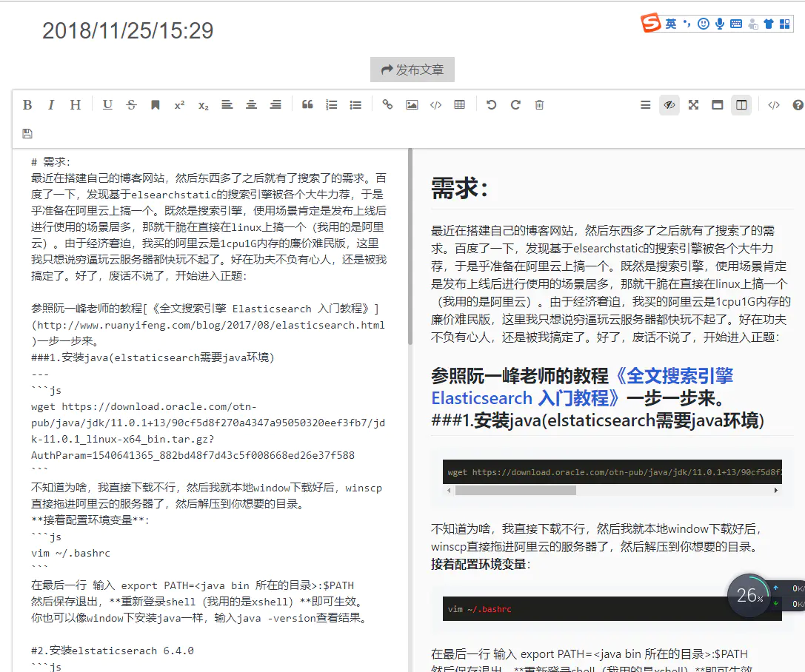805x672 pixels.
Task: Click the 26% memory usage floating ball
Action: coord(749,595)
